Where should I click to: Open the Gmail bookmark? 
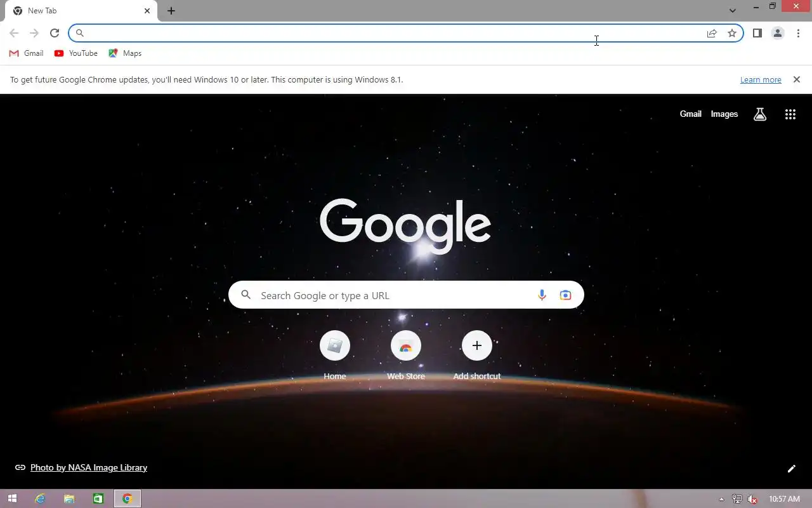click(27, 53)
